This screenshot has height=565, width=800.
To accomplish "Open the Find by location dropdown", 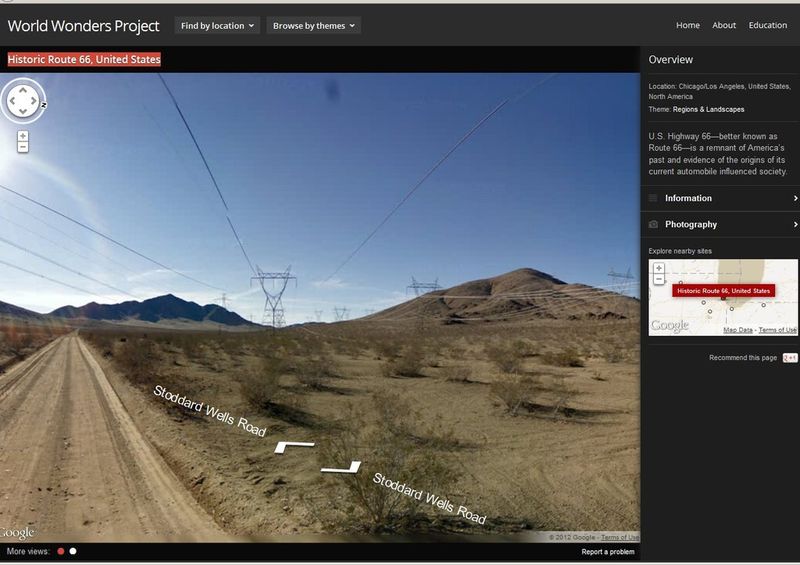I will [x=217, y=26].
